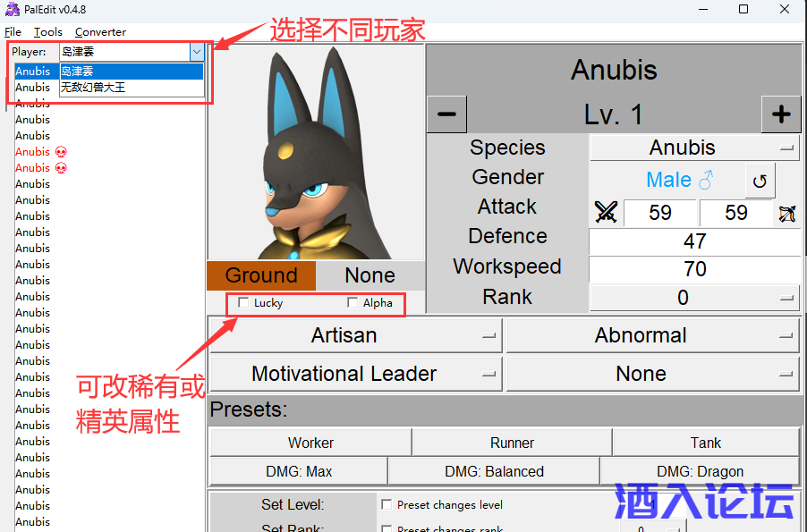Open the Converter menu

tap(100, 32)
